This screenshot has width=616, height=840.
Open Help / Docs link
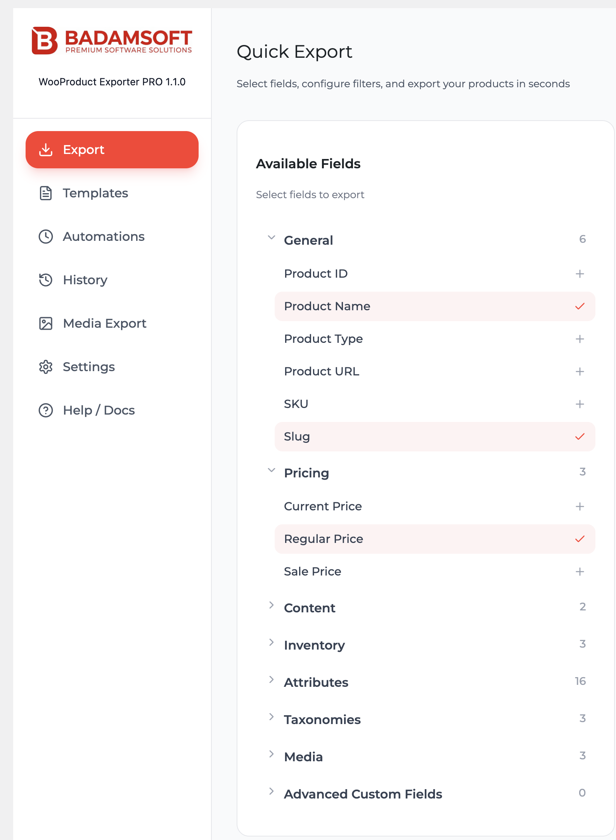[x=99, y=410]
